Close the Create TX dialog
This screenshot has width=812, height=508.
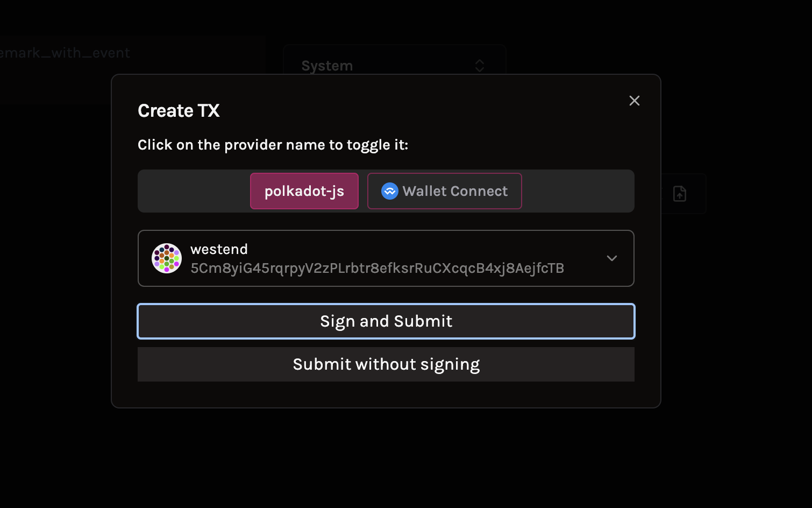[635, 101]
